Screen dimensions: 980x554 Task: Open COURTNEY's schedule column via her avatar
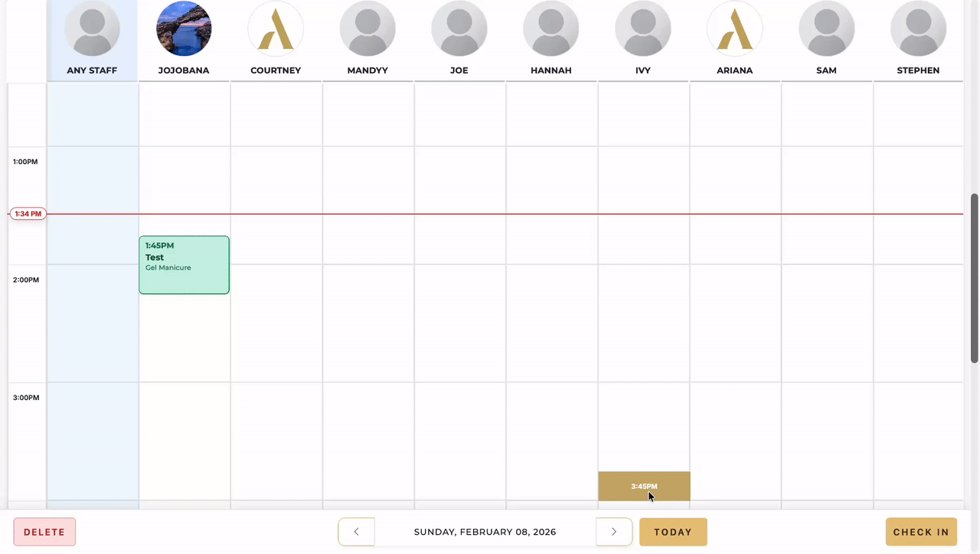click(276, 28)
